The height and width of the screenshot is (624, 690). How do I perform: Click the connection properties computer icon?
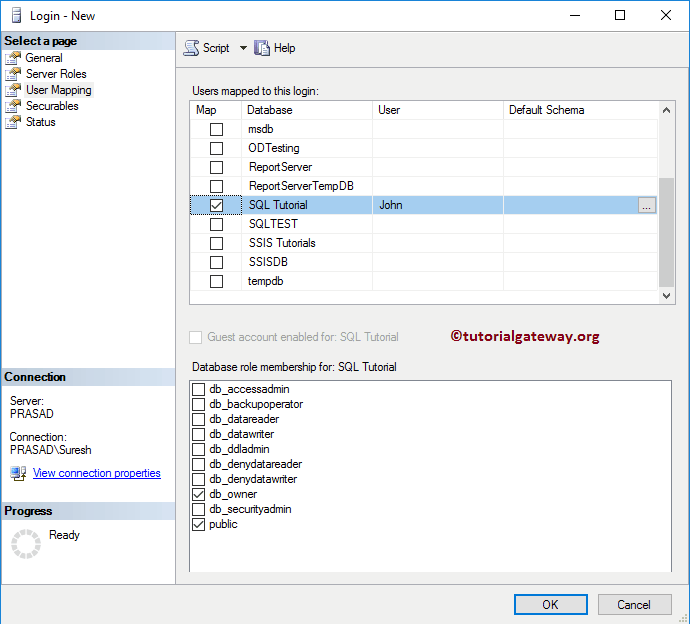click(18, 474)
